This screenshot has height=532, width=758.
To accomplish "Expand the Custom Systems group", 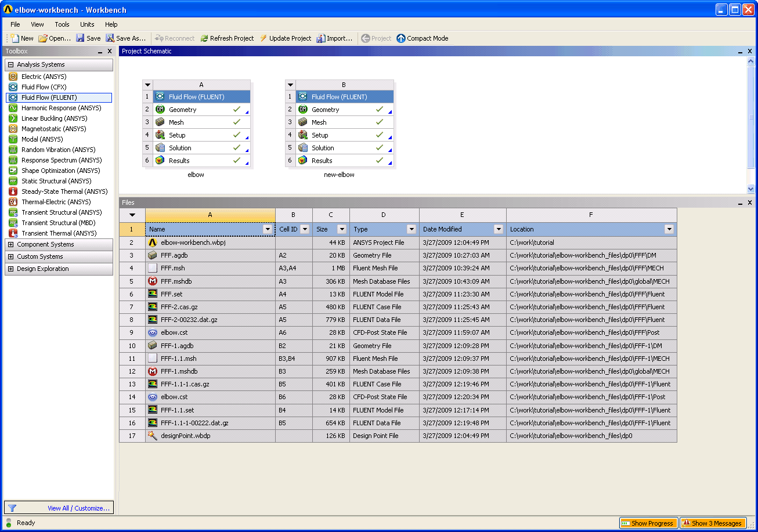I will (x=10, y=257).
